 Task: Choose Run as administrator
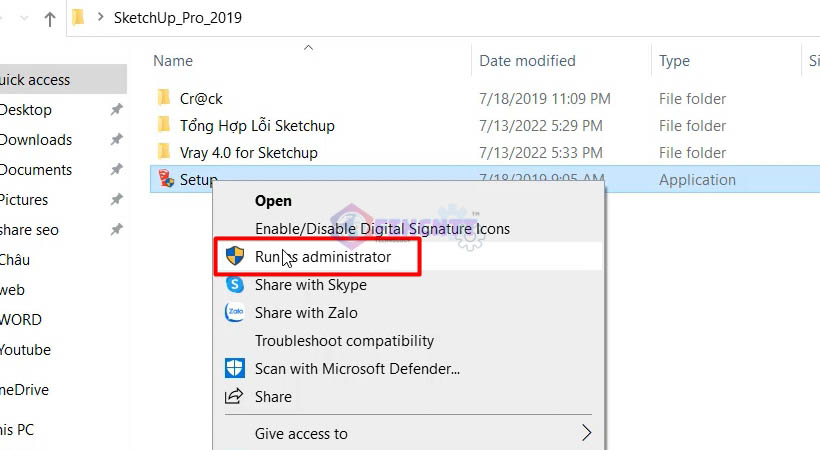coord(322,257)
